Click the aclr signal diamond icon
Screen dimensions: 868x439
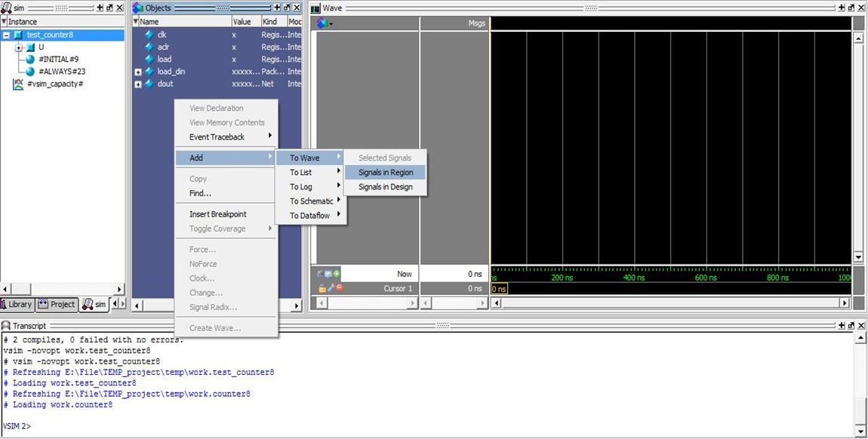[149, 47]
